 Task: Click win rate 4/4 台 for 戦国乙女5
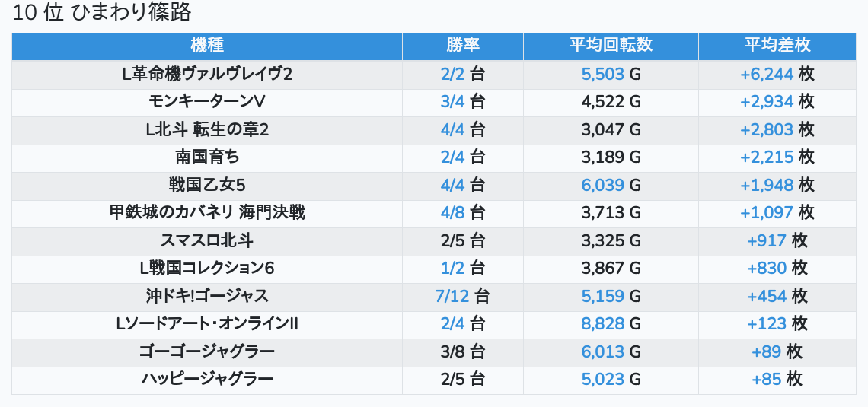463,186
